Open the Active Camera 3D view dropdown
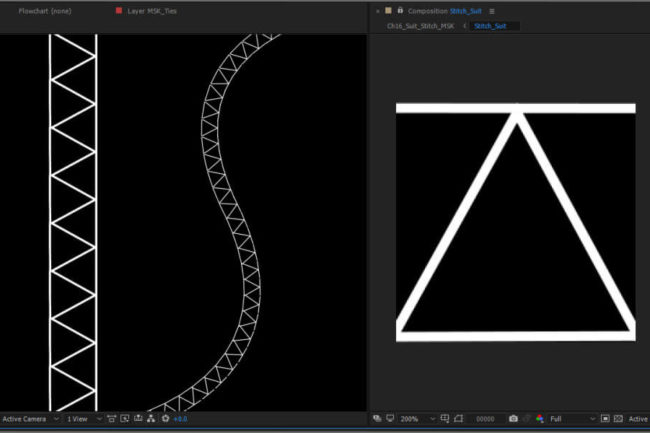The image size is (650, 433). pyautogui.click(x=30, y=419)
